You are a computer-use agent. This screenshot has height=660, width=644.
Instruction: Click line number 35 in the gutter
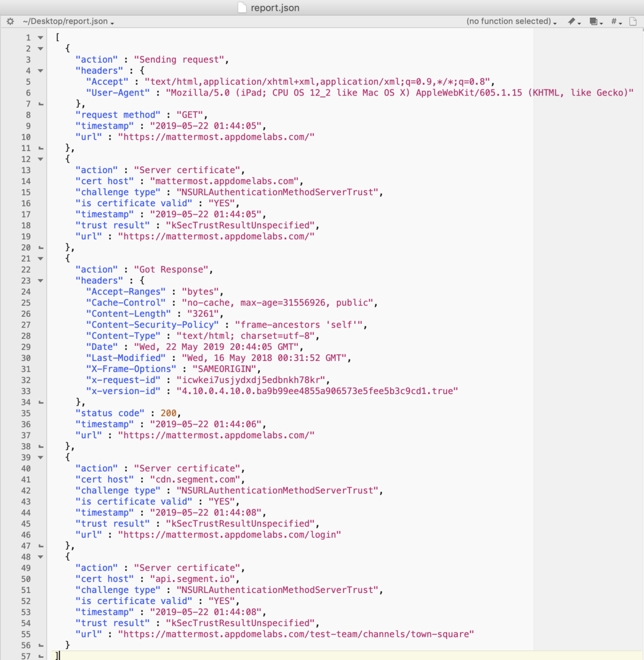26,413
